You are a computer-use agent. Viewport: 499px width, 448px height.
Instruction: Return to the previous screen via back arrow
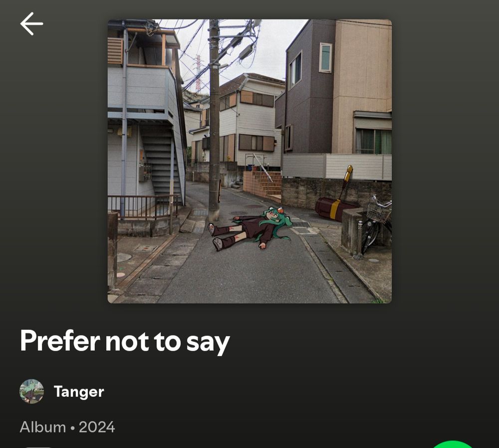pos(31,23)
